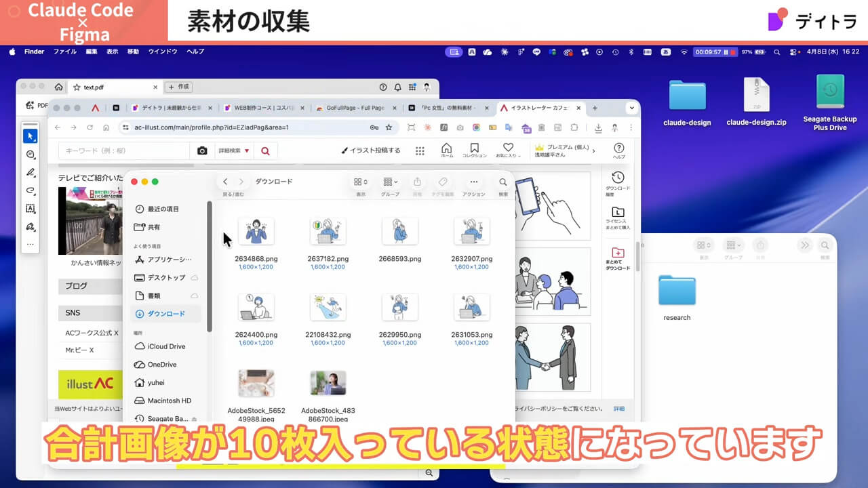Viewport: 868px width, 488px height.
Task: Click イラスト投稿する link on illustAC
Action: (371, 150)
